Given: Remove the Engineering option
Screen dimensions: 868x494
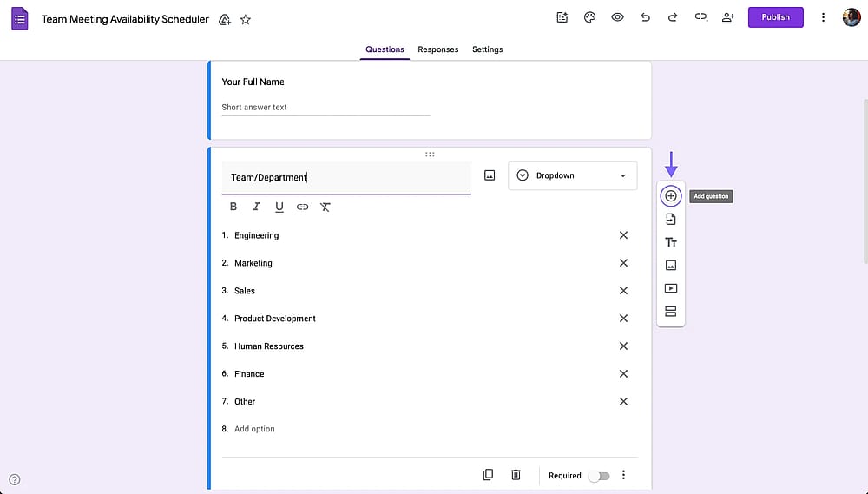Looking at the screenshot, I should [x=623, y=235].
